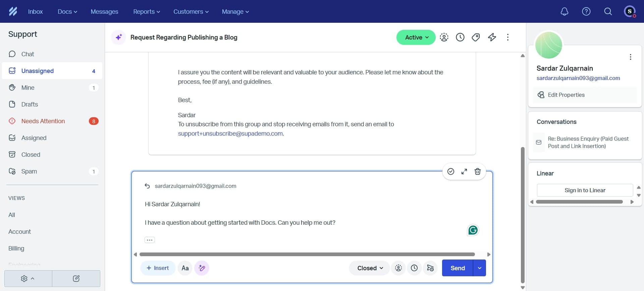Click the reply recipient email address
The height and width of the screenshot is (291, 644).
click(x=196, y=186)
